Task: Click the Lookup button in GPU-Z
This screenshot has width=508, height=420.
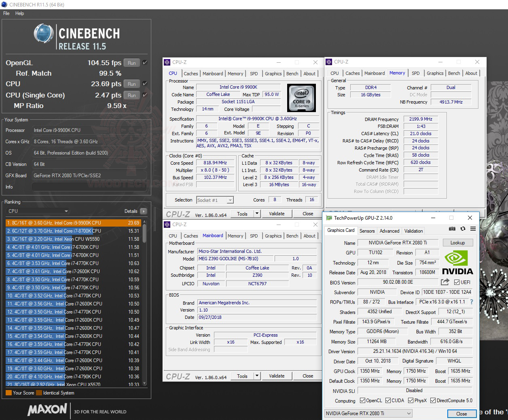Action: pyautogui.click(x=457, y=242)
